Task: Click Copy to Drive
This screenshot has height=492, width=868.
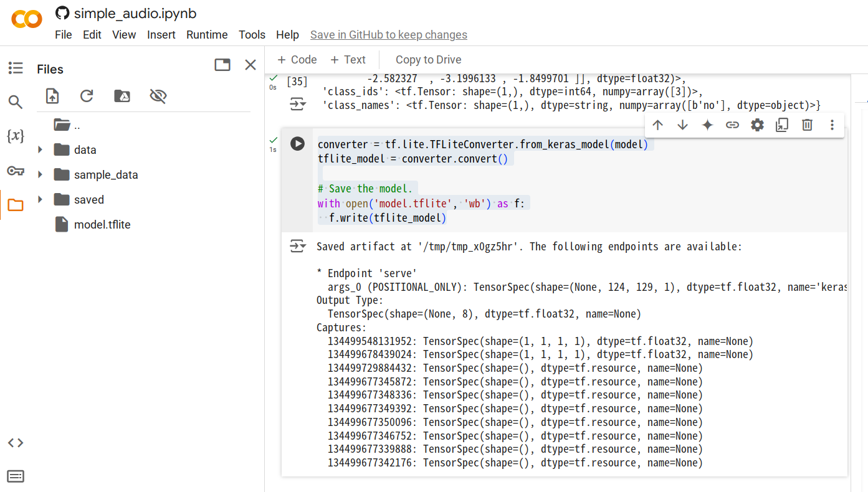Action: tap(429, 60)
